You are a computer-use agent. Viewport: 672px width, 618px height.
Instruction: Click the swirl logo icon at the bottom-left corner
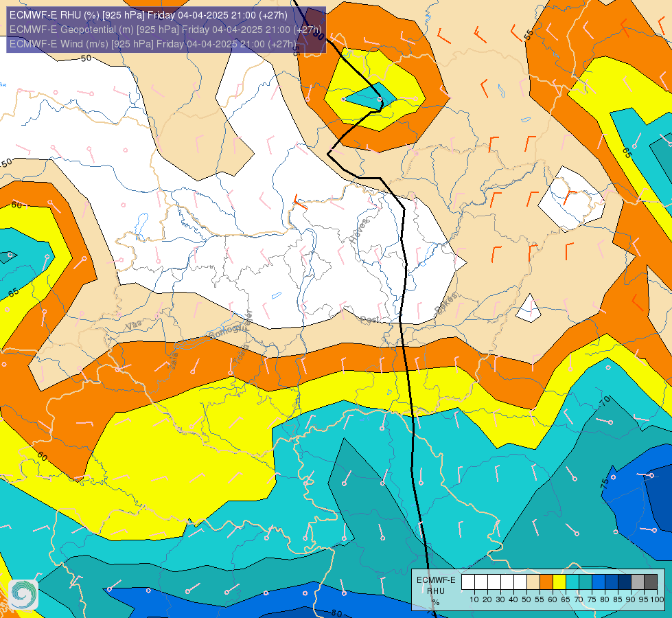click(23, 595)
